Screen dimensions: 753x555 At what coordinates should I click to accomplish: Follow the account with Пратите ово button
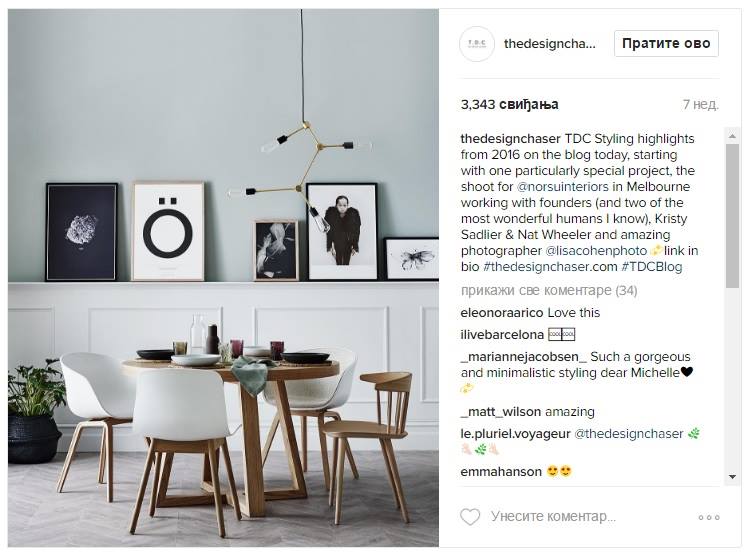pos(666,44)
